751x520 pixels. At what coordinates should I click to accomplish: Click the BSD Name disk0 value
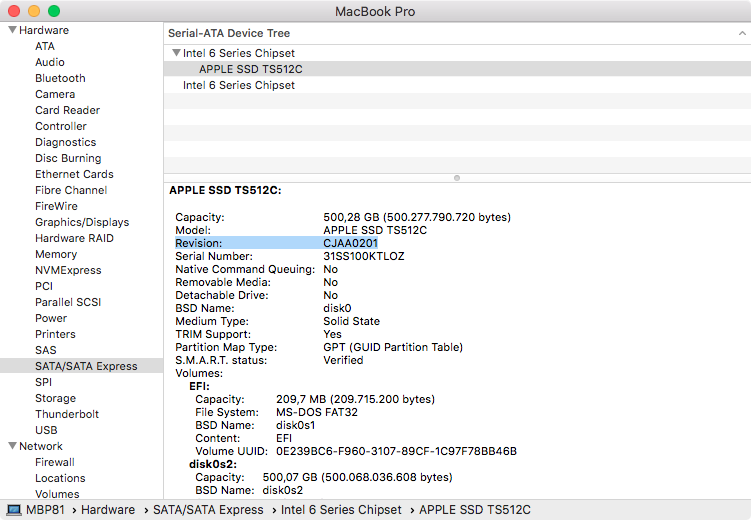point(337,308)
